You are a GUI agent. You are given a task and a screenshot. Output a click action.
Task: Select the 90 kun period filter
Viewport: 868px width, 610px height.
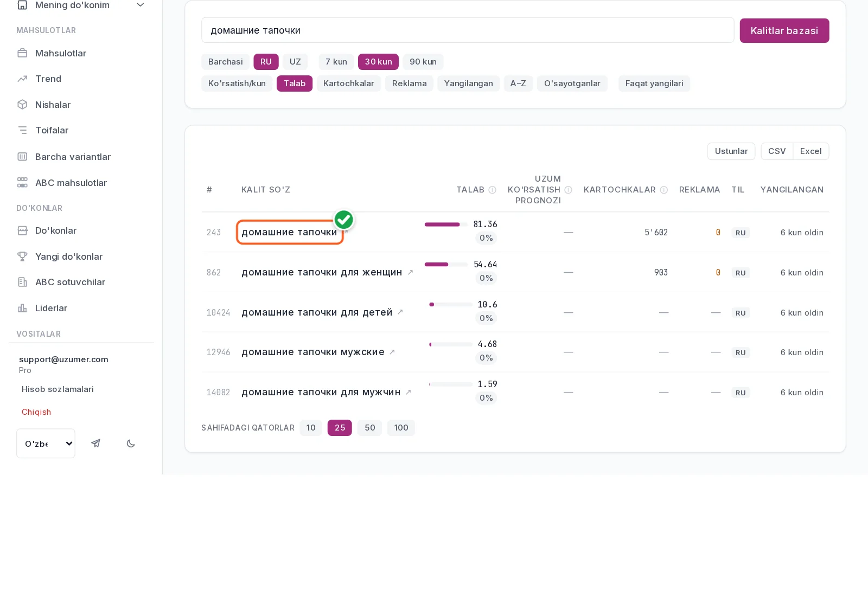[423, 62]
